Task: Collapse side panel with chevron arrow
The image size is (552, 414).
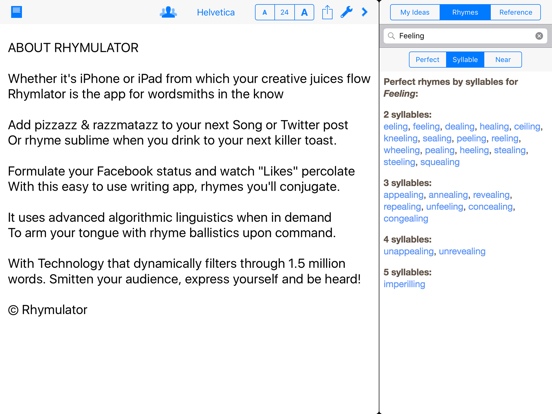Action: coord(365,12)
